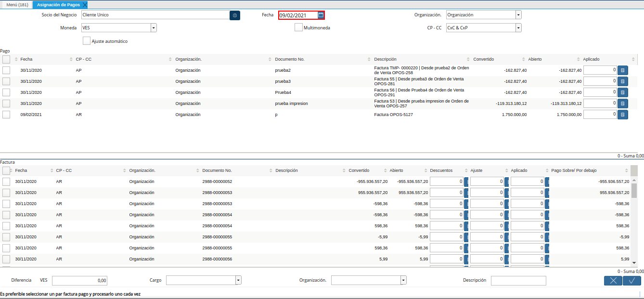This screenshot has height=299, width=644.
Task: Switch to the Menú (181) tab
Action: tap(17, 4)
